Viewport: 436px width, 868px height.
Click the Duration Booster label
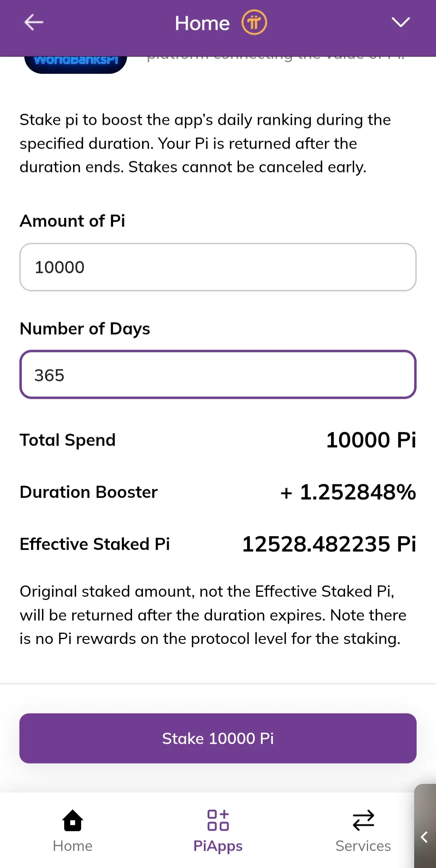(89, 492)
